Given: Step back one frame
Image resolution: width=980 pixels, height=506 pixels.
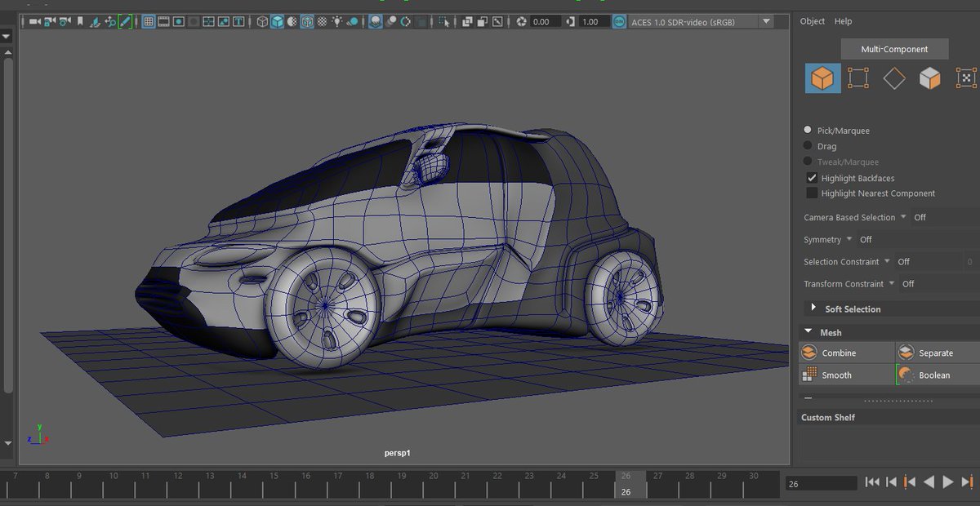Looking at the screenshot, I should pyautogui.click(x=892, y=482).
